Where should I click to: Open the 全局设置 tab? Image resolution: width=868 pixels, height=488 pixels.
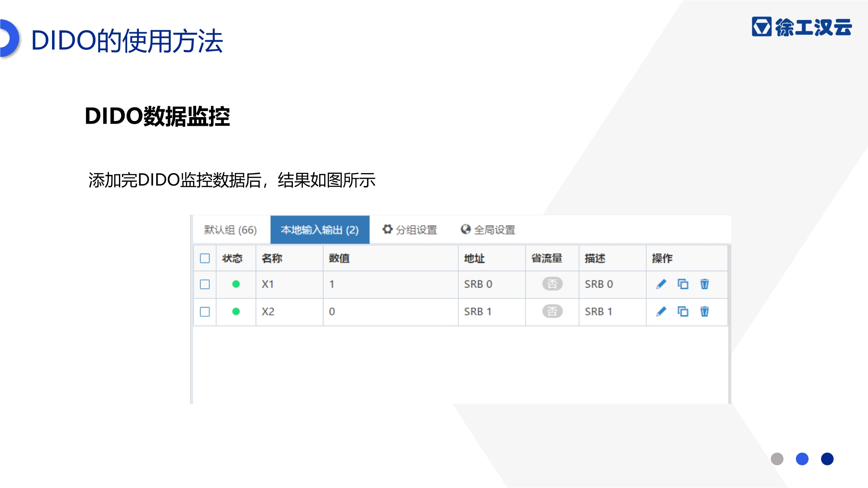click(488, 230)
